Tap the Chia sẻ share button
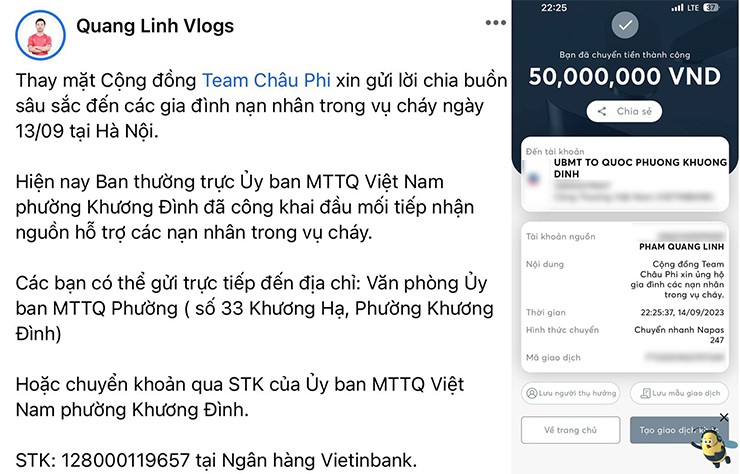The image size is (740, 474). coord(624,111)
